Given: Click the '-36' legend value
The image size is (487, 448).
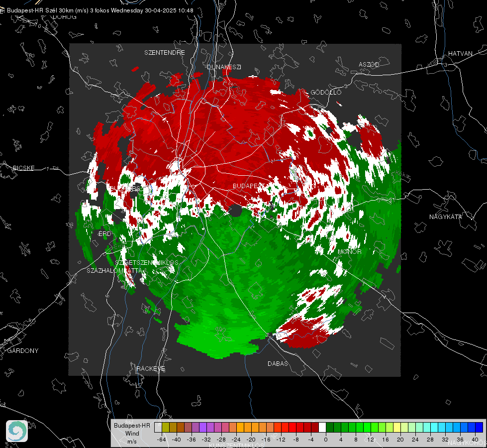Looking at the screenshot, I should pos(192,440).
